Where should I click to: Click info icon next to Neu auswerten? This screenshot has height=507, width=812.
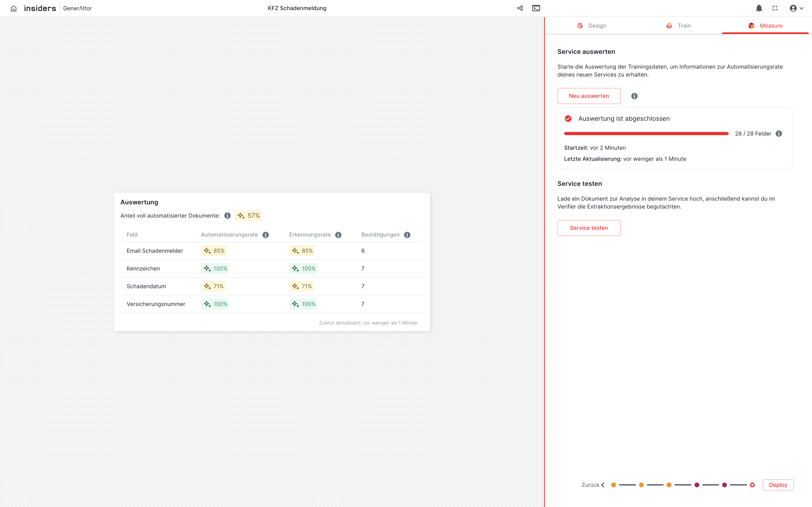634,96
